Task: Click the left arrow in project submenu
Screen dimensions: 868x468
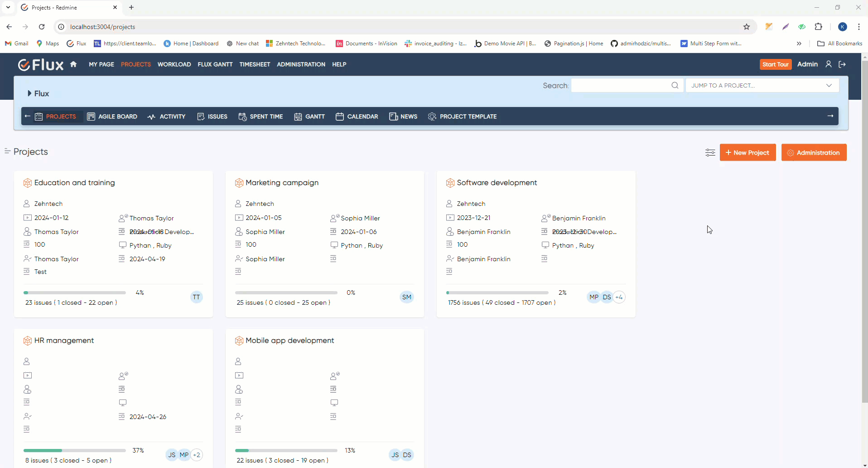Action: click(x=28, y=116)
